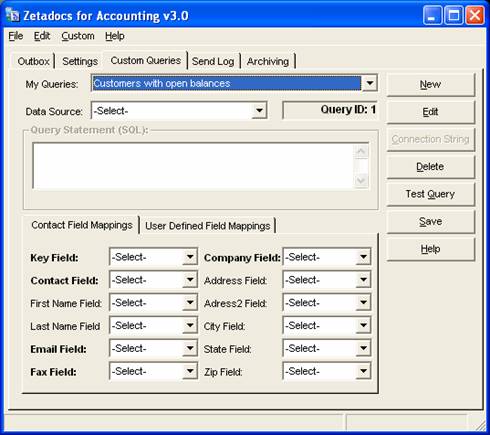
Task: Click the SQL box scroll up arrow
Action: click(361, 152)
